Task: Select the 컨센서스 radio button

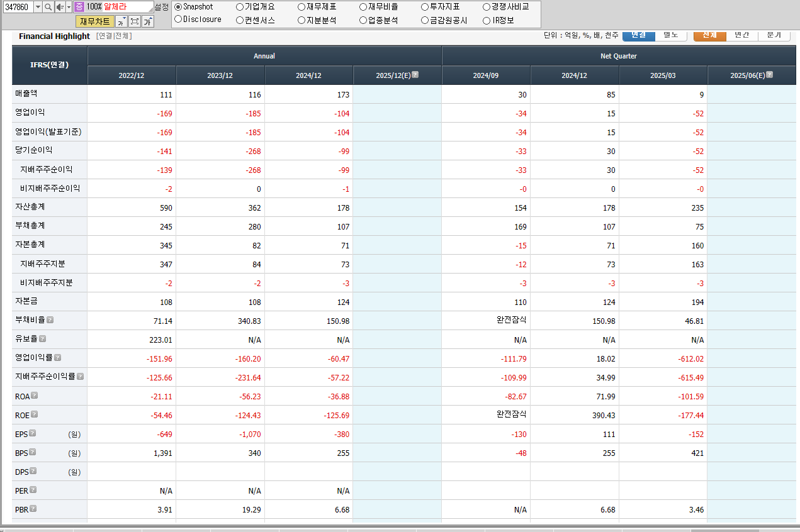Action: 240,20
